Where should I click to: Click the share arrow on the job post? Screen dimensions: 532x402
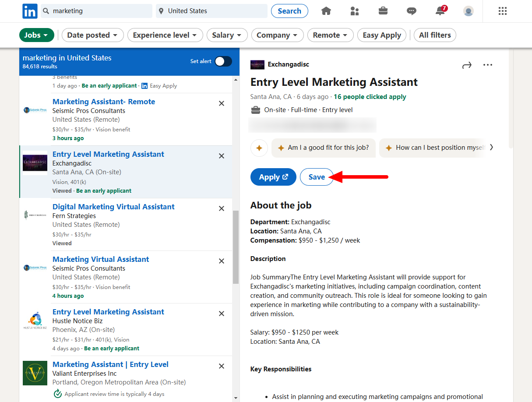coord(467,64)
